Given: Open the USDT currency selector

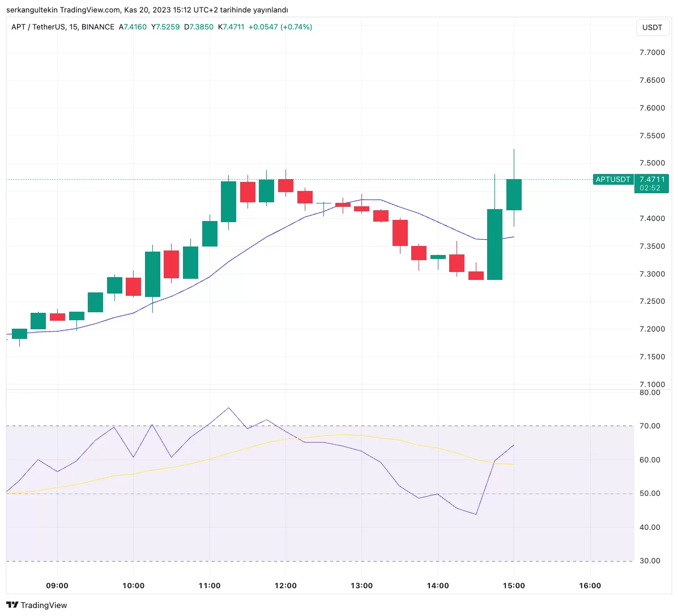Looking at the screenshot, I should point(652,27).
